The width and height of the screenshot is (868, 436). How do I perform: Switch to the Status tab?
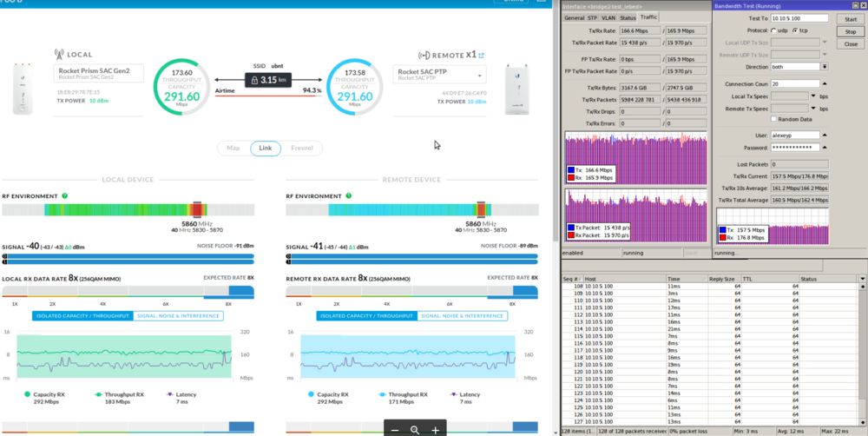[628, 17]
